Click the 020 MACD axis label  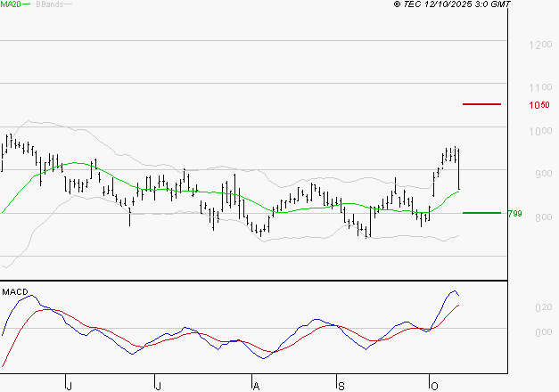pyautogui.click(x=543, y=307)
